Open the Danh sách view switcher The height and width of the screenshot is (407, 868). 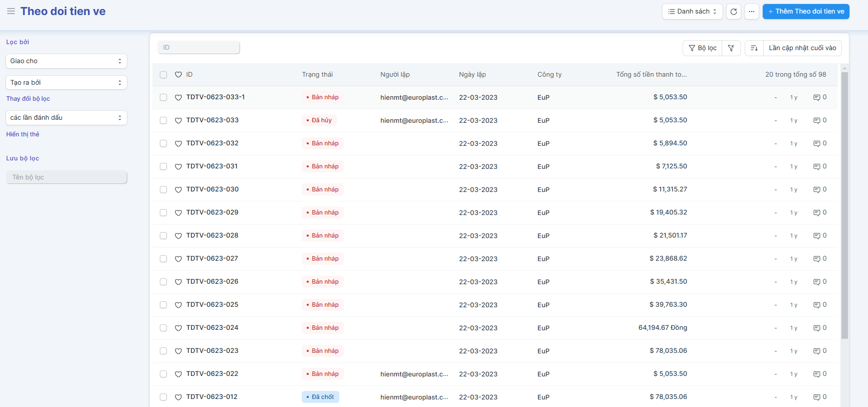pyautogui.click(x=692, y=12)
